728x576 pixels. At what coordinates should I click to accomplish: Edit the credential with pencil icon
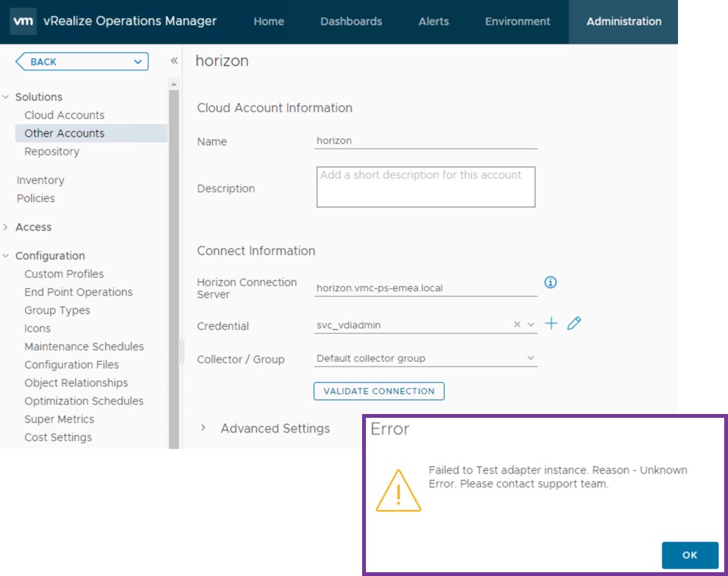[x=574, y=323]
